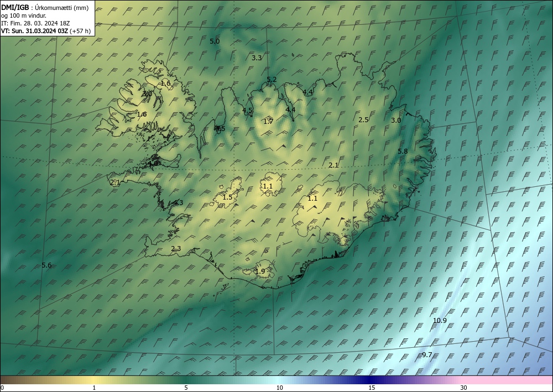This screenshot has height=392, width=553.
Task: Click the 'DMI/IGB : Úrkomumætti (mm)' title line
Action: pos(45,8)
